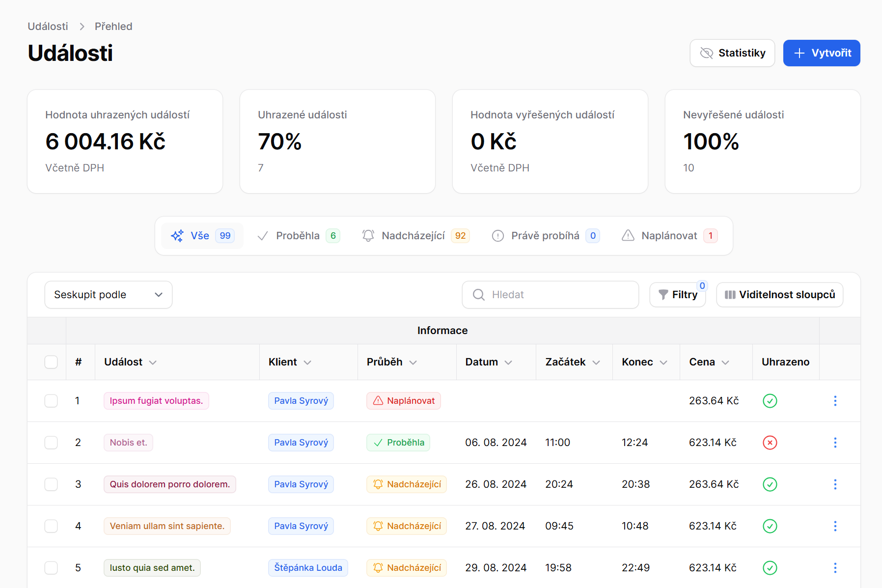Image resolution: width=882 pixels, height=588 pixels.
Task: Click the start time 20:24
Action: pyautogui.click(x=559, y=484)
